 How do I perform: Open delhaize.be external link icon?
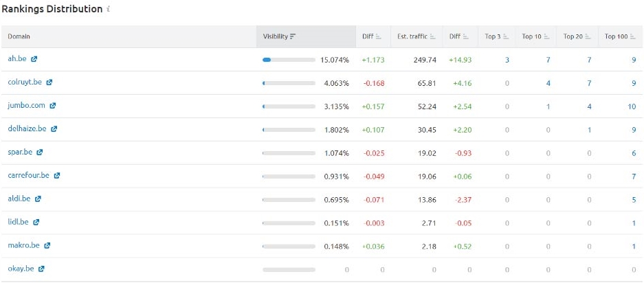(54, 129)
